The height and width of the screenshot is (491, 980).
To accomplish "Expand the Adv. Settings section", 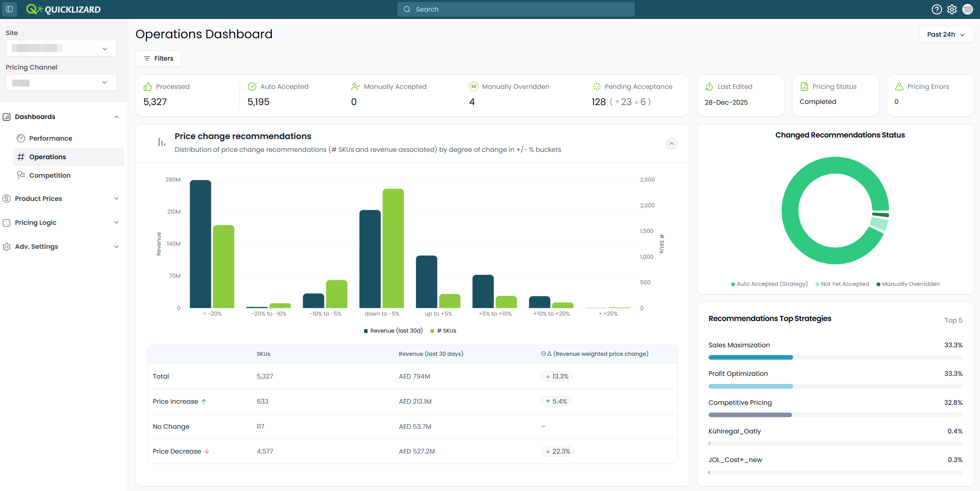I will tap(116, 246).
